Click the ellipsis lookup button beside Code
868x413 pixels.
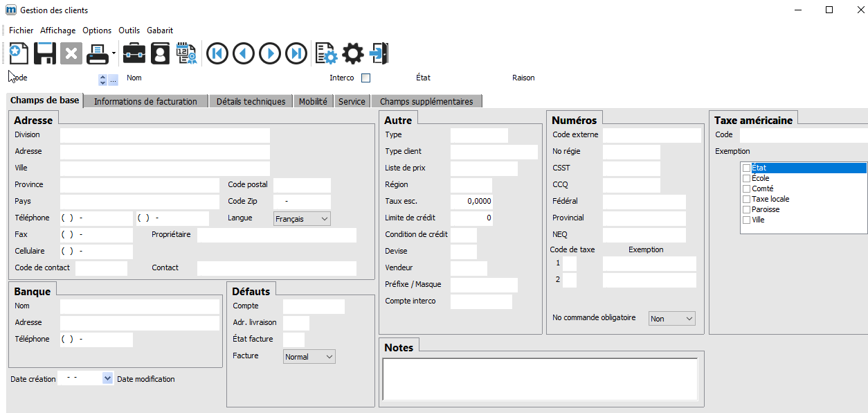click(114, 80)
